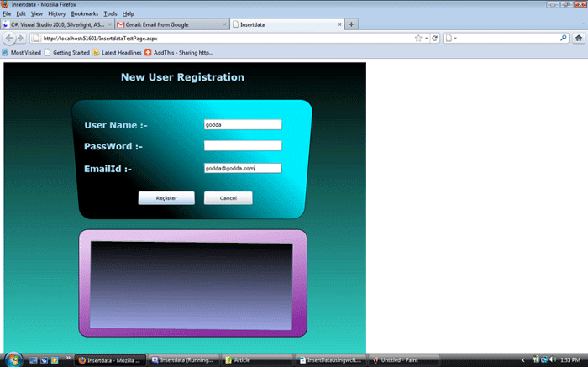
Task: Open the Bookmarks menu
Action: [x=85, y=14]
